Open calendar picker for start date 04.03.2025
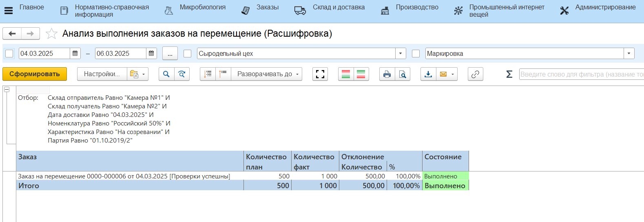644x222 pixels. [75, 53]
